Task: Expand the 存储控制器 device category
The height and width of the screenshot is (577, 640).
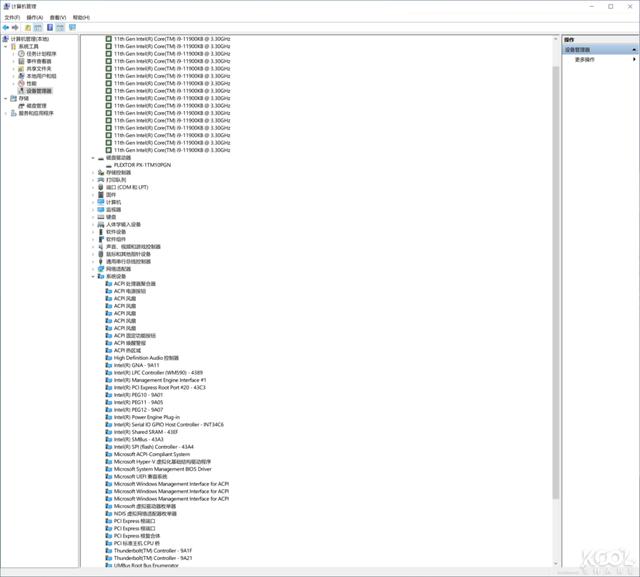Action: tap(93, 172)
